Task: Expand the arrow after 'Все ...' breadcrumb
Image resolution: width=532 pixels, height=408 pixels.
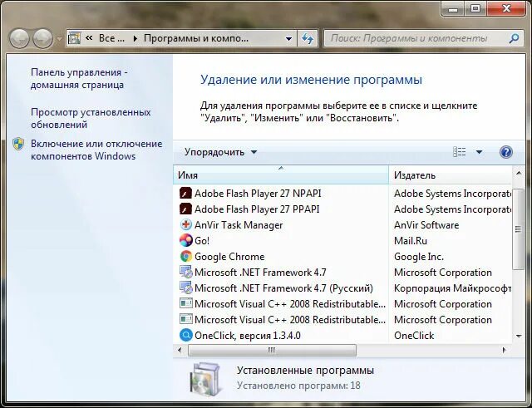Action: pyautogui.click(x=135, y=39)
